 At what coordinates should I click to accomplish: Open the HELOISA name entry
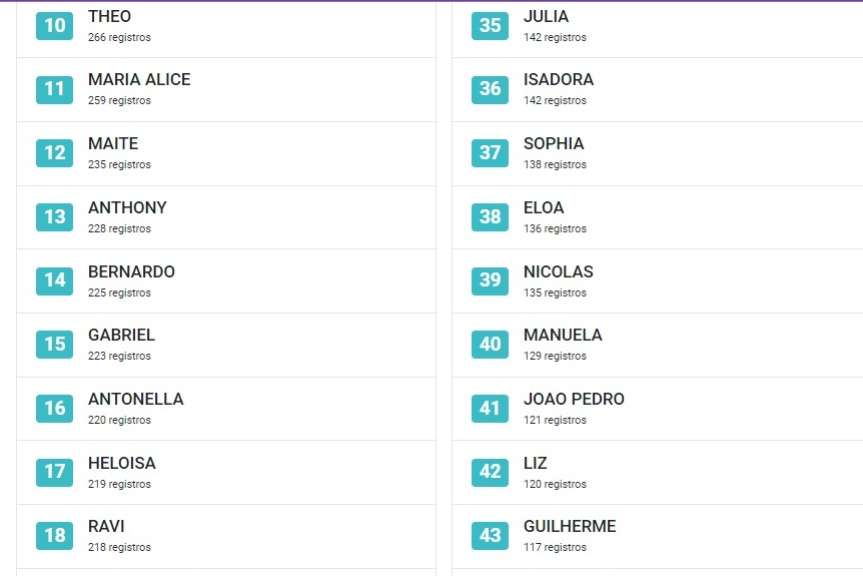[122, 463]
